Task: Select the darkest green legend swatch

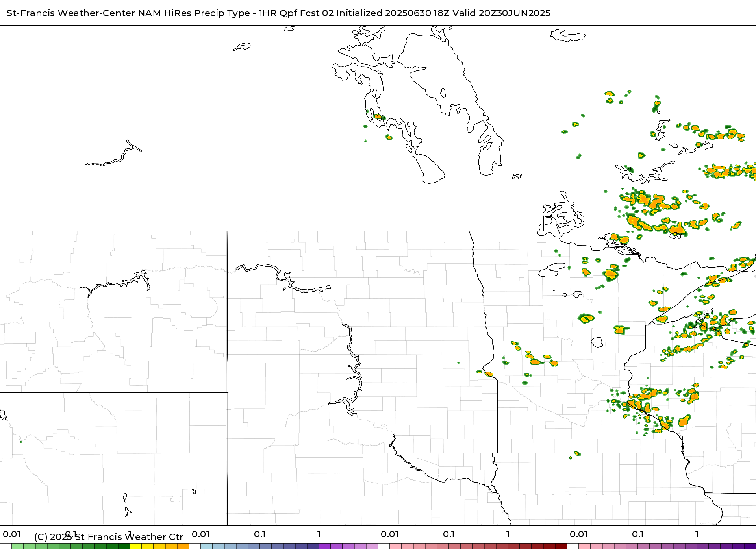Action: (124, 546)
